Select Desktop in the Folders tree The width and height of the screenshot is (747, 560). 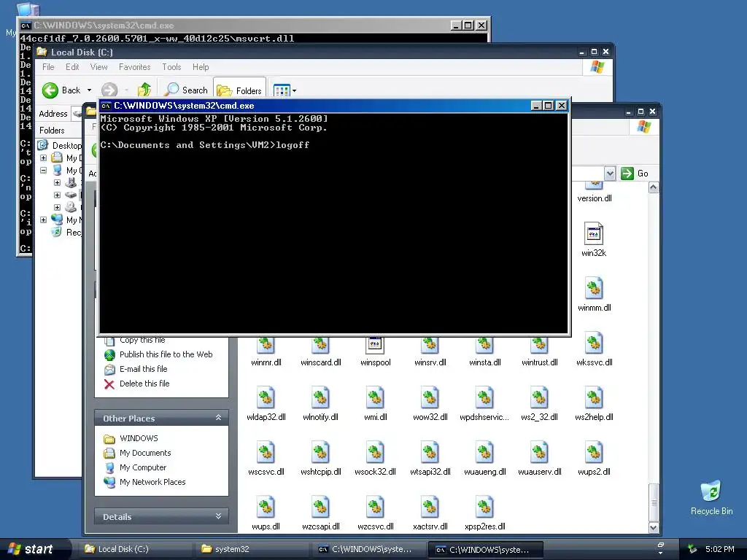pyautogui.click(x=66, y=145)
